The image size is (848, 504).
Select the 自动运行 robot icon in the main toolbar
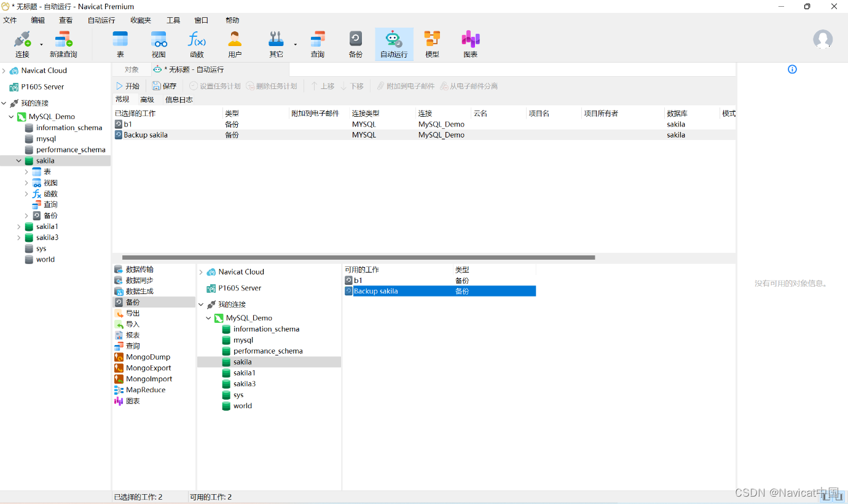[394, 44]
